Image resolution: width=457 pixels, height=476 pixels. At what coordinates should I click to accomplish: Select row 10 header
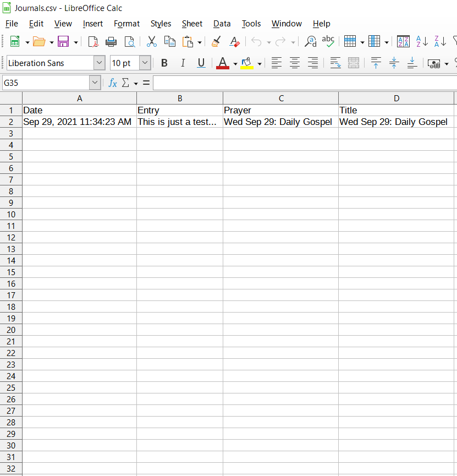pos(11,214)
